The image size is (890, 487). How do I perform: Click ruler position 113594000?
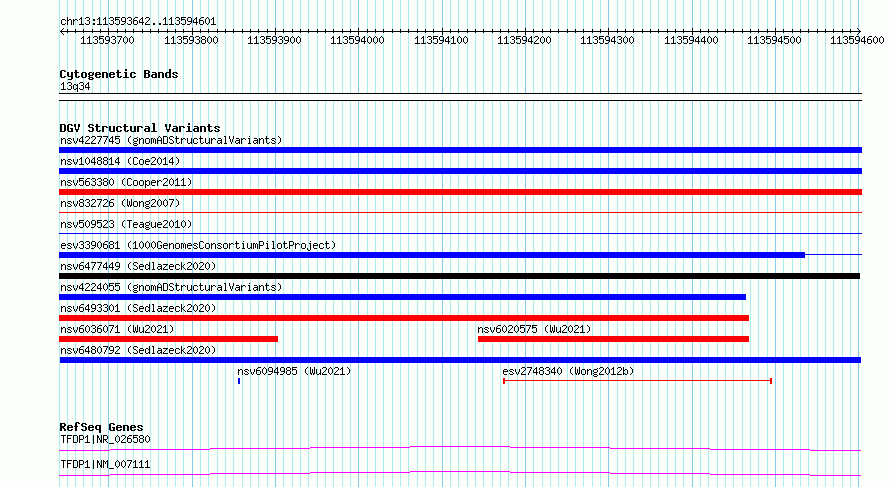[358, 40]
